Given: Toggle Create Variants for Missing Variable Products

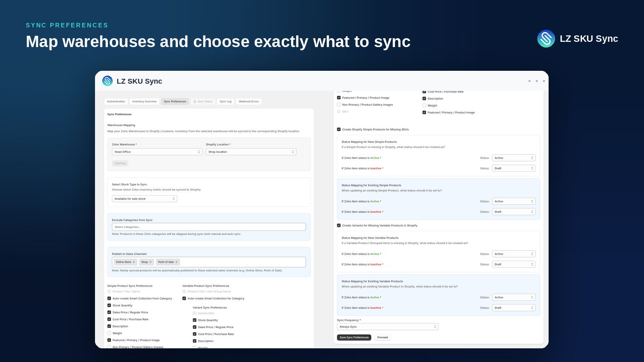Looking at the screenshot, I should 339,226.
